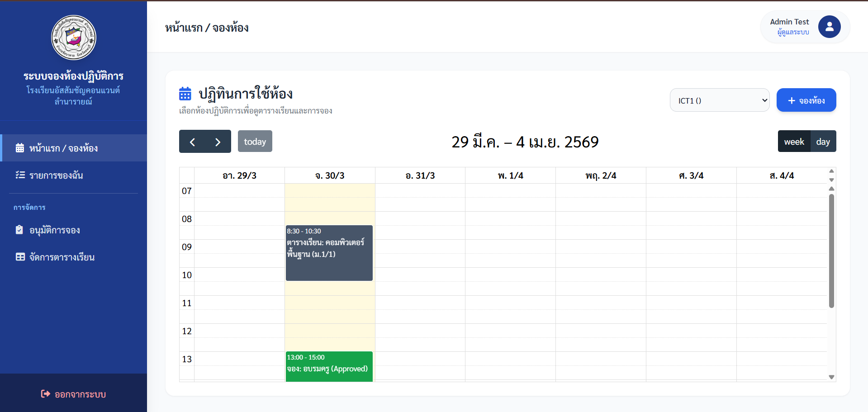Open the ICT1 room selector dropdown

(x=719, y=100)
